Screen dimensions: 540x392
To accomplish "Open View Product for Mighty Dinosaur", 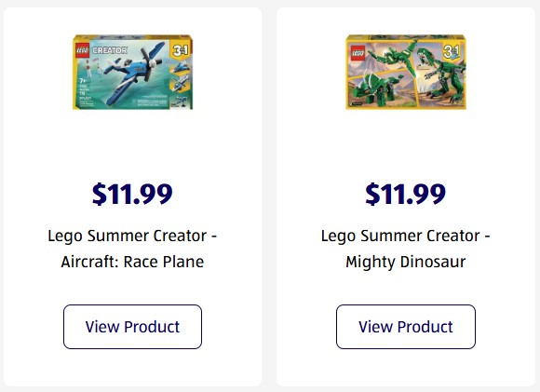I will pyautogui.click(x=406, y=327).
